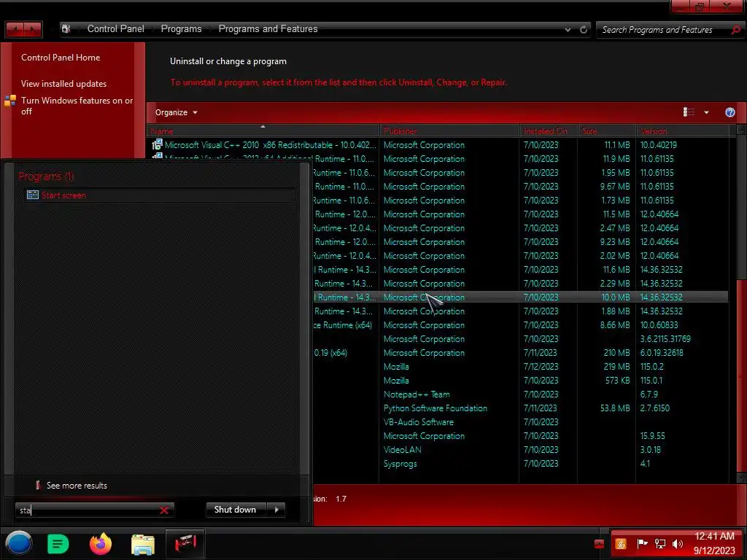Show hidden tray icons arrow
The height and width of the screenshot is (560, 747).
(x=599, y=544)
